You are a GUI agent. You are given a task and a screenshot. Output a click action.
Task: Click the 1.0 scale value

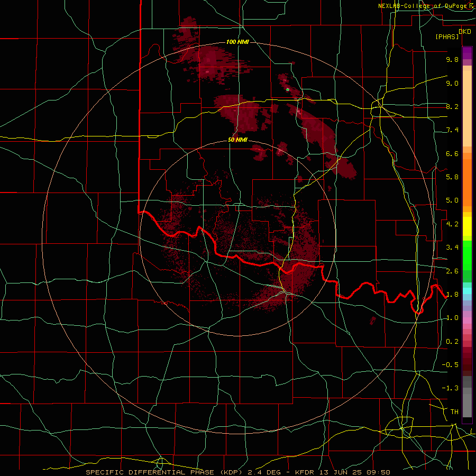click(452, 318)
